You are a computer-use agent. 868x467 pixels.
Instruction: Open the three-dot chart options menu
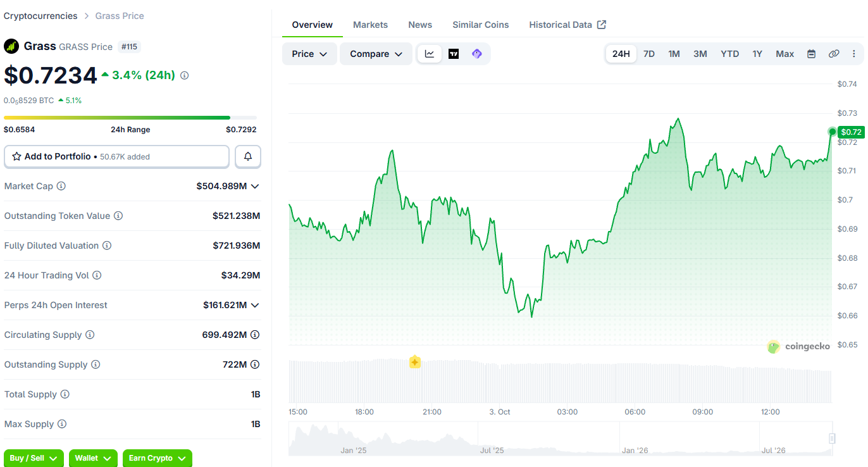coord(854,54)
